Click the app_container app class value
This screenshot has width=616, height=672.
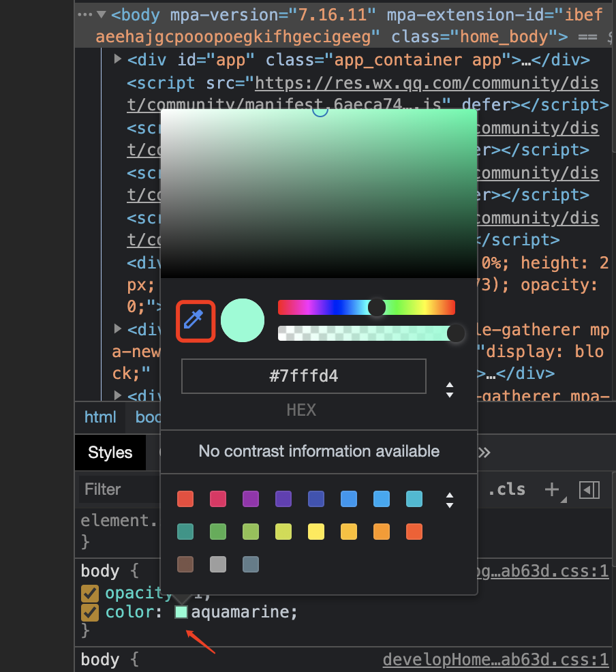(x=418, y=60)
